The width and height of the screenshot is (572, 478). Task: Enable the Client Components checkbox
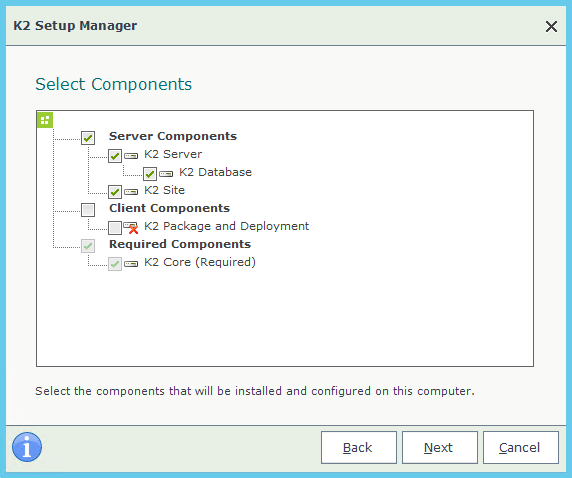(x=88, y=210)
